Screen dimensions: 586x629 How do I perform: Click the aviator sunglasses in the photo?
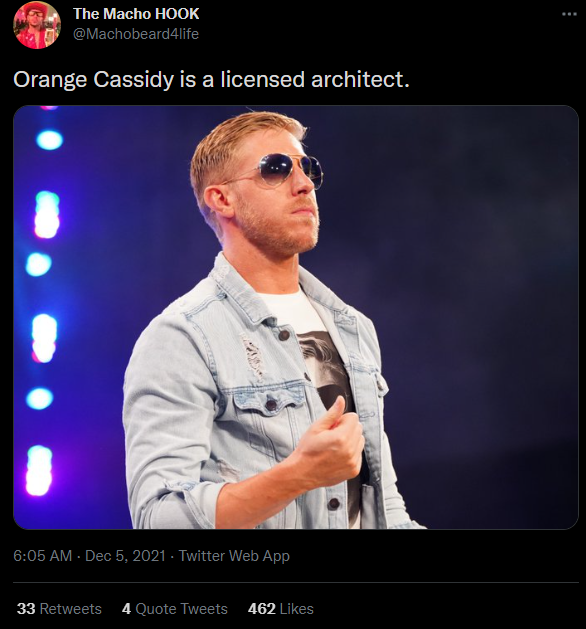(x=287, y=171)
